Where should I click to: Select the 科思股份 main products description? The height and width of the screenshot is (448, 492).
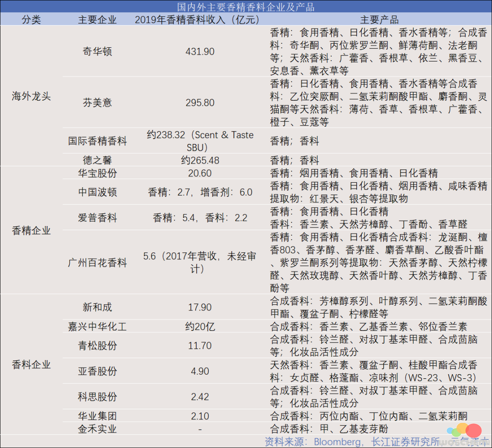pyautogui.click(x=374, y=397)
